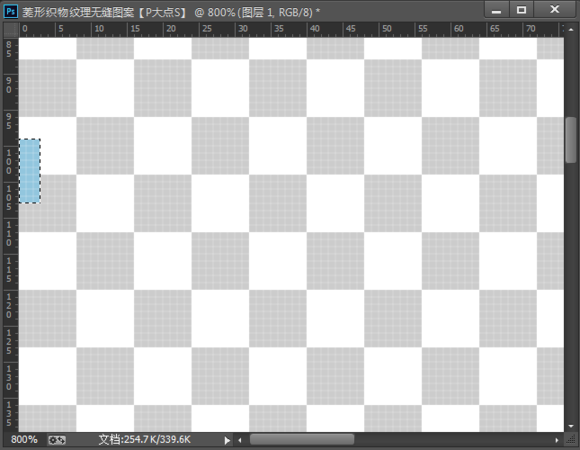This screenshot has width=580, height=450.
Task: Click the vertical scrollbar thumb
Action: pyautogui.click(x=571, y=140)
